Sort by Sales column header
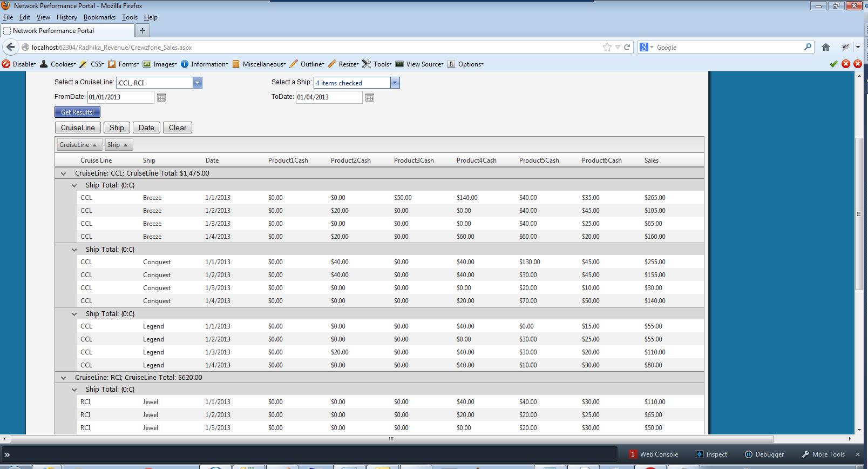 652,160
